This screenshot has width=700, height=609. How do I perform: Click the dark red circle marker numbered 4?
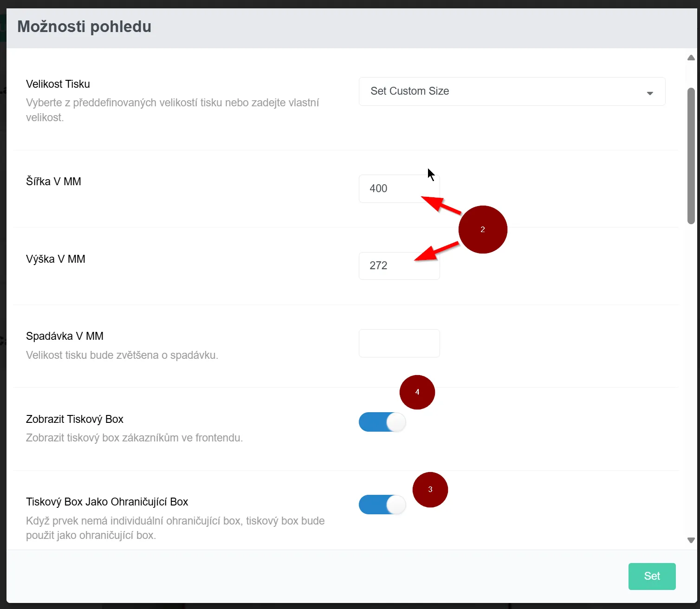pos(417,392)
